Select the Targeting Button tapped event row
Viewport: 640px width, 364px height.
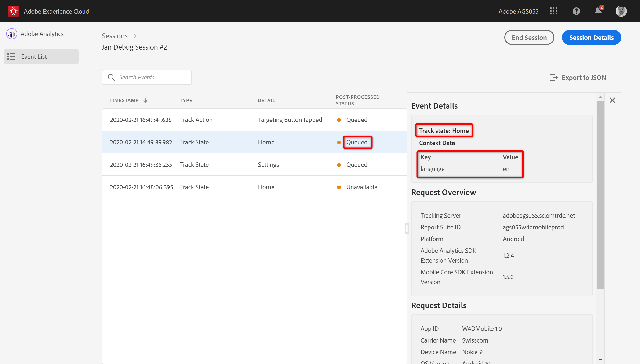pos(250,119)
